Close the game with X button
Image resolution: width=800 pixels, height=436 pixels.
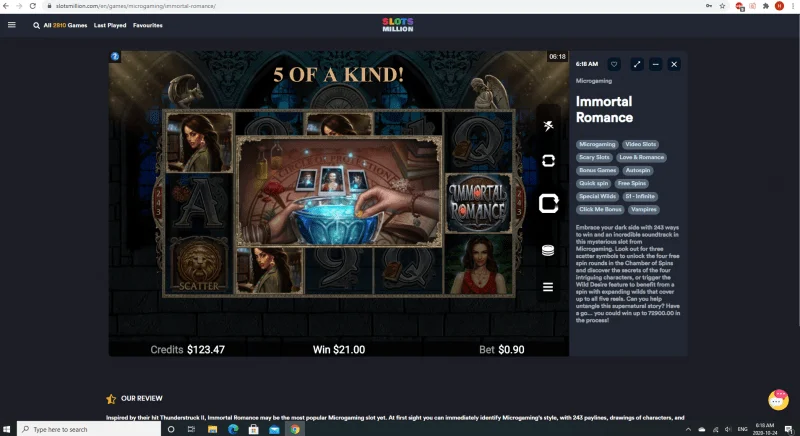coord(674,64)
